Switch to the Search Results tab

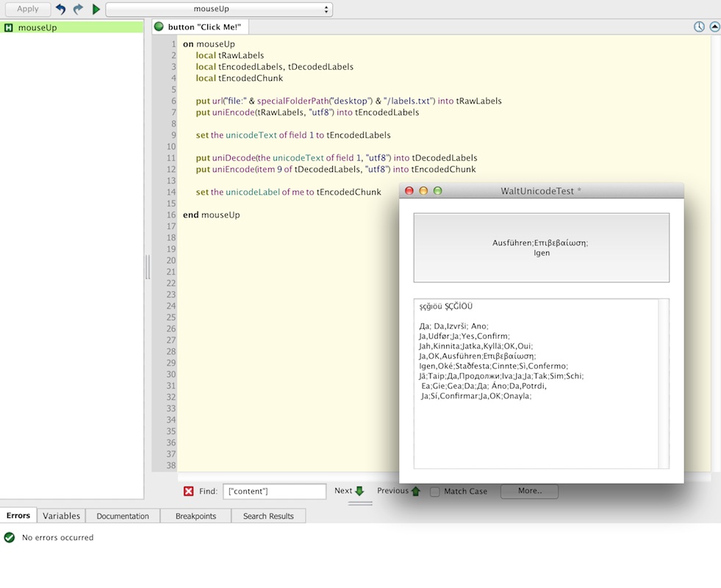coord(268,516)
